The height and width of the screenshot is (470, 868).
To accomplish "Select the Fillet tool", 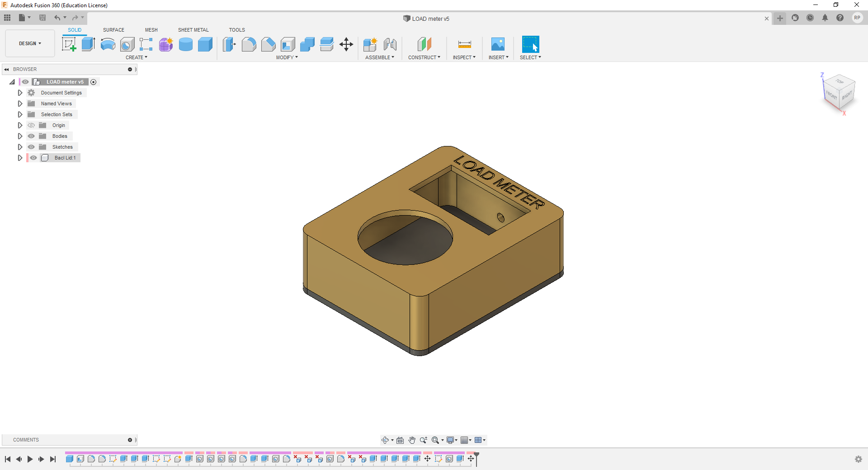I will (x=249, y=44).
